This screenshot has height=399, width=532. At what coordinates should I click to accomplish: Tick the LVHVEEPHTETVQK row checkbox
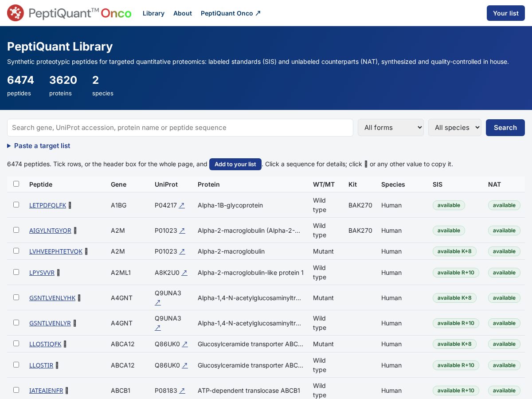click(16, 251)
